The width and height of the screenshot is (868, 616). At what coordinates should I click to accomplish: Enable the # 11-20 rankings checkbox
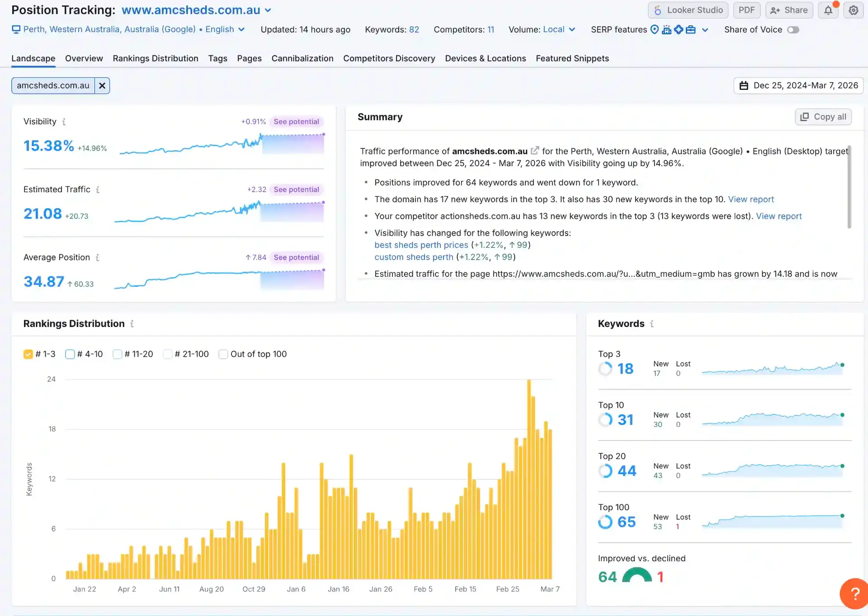click(117, 354)
